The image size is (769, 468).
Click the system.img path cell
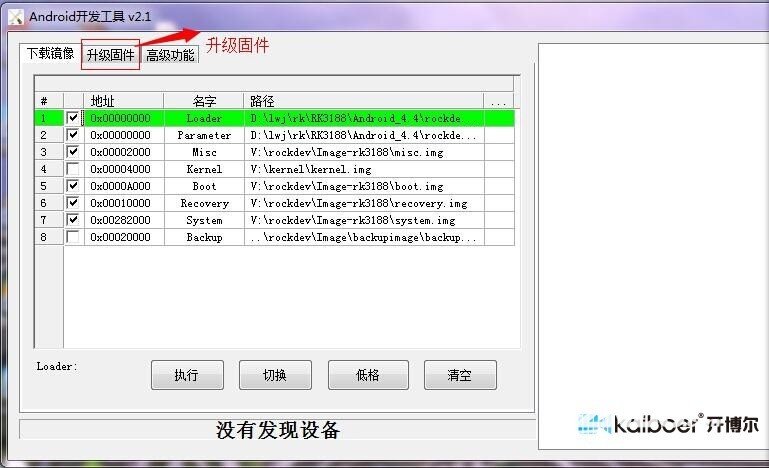(364, 220)
